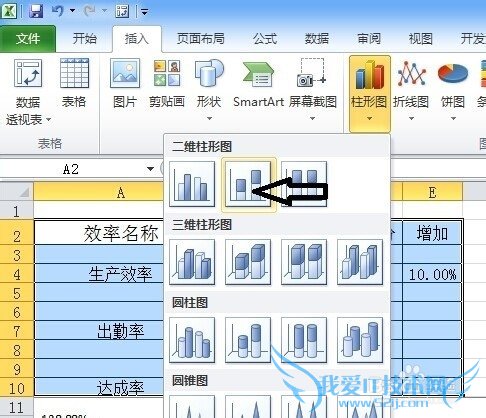Select the 3-D clustered column chart
Screen dimensions: 486x418
[192, 262]
